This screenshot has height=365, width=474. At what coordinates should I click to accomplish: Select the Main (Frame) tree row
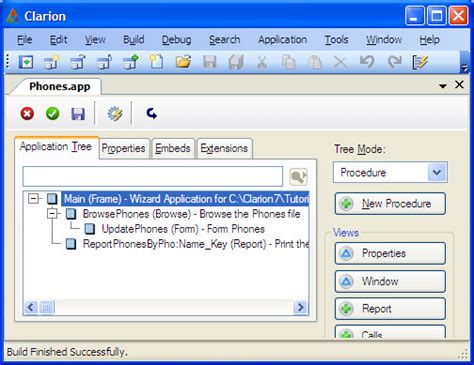pos(186,199)
